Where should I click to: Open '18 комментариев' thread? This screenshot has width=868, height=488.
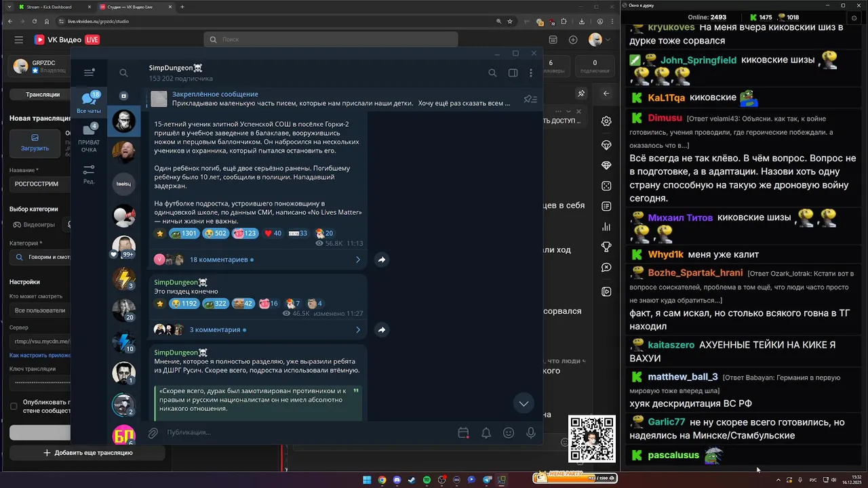(258, 260)
